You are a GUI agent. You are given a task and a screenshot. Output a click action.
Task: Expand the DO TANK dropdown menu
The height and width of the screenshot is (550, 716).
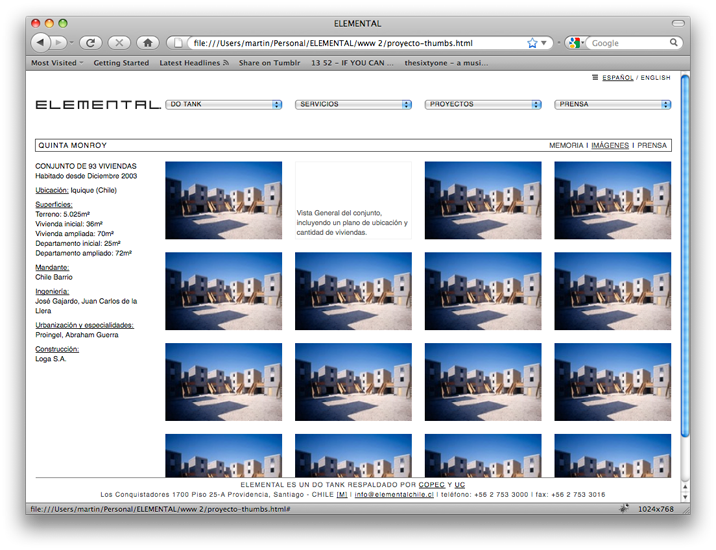[x=224, y=105]
